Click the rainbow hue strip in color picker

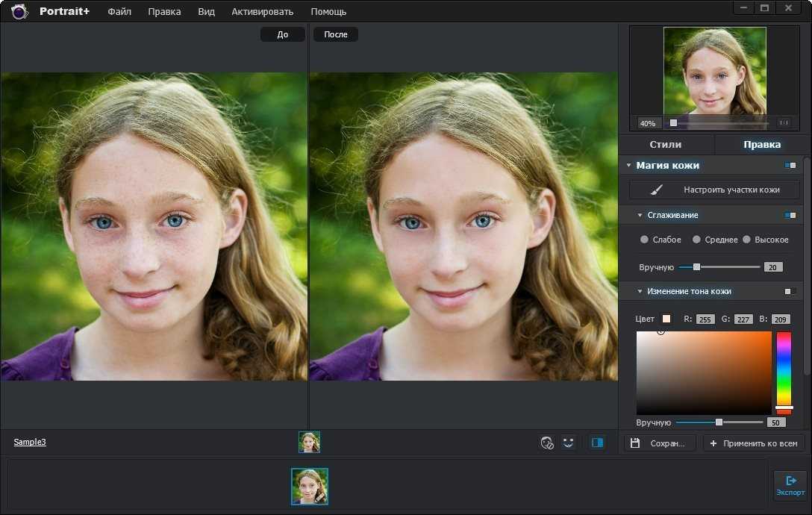click(x=784, y=370)
